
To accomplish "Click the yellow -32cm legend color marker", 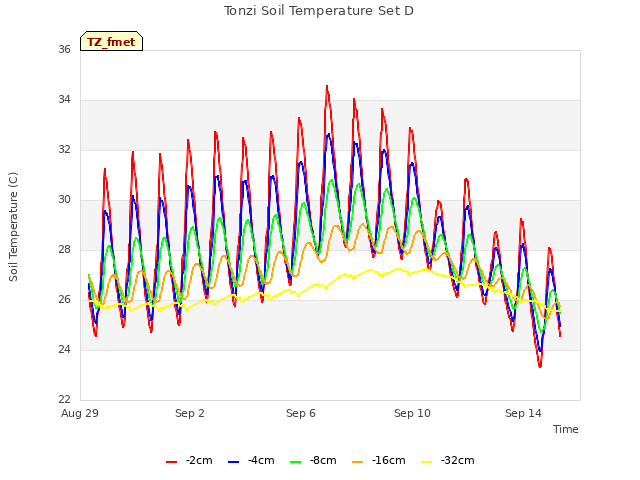I will [x=427, y=462].
